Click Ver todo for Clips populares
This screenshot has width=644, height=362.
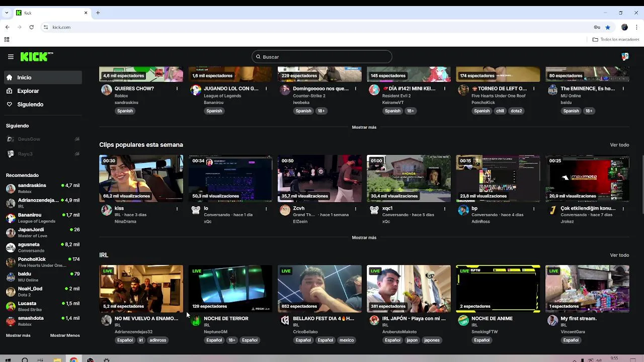pyautogui.click(x=619, y=145)
